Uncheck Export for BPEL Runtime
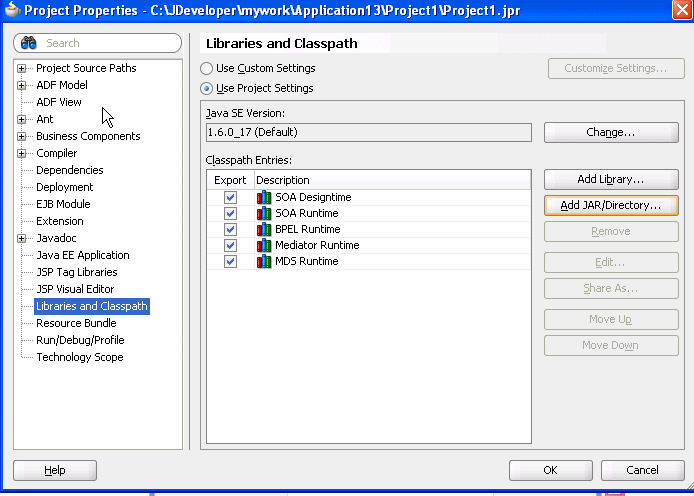Image resolution: width=694 pixels, height=496 pixels. 230,229
